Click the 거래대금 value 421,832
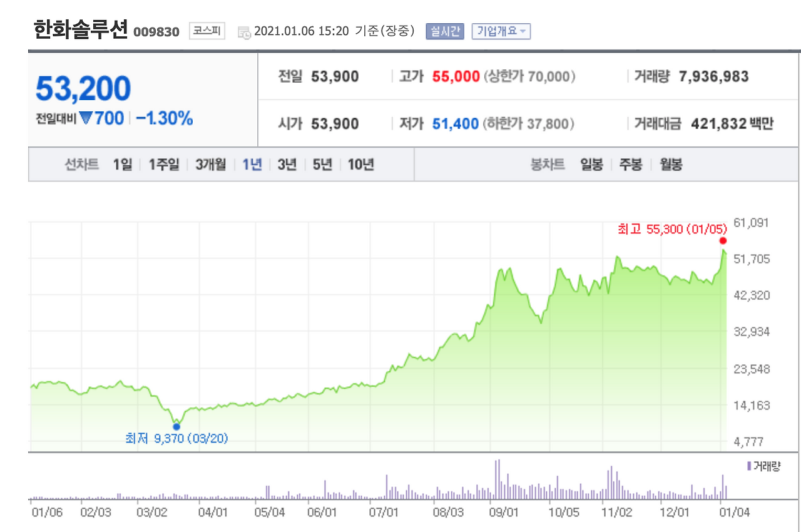The image size is (801, 532). pyautogui.click(x=718, y=124)
